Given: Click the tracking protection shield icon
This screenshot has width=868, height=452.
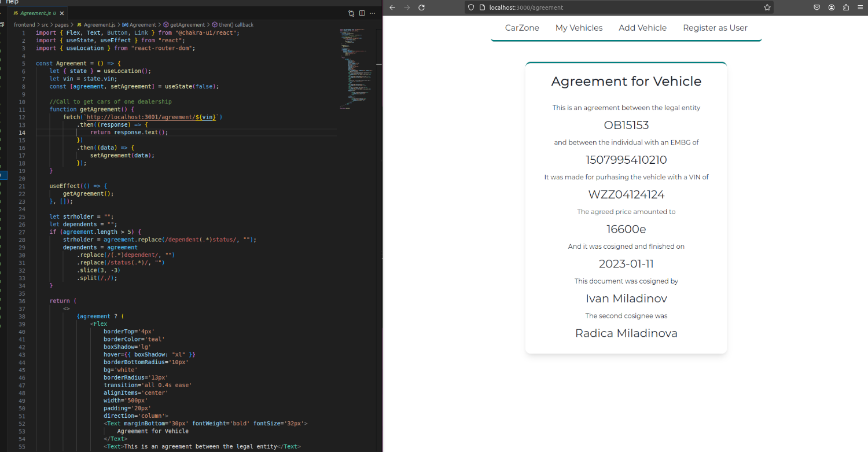Looking at the screenshot, I should [x=472, y=8].
